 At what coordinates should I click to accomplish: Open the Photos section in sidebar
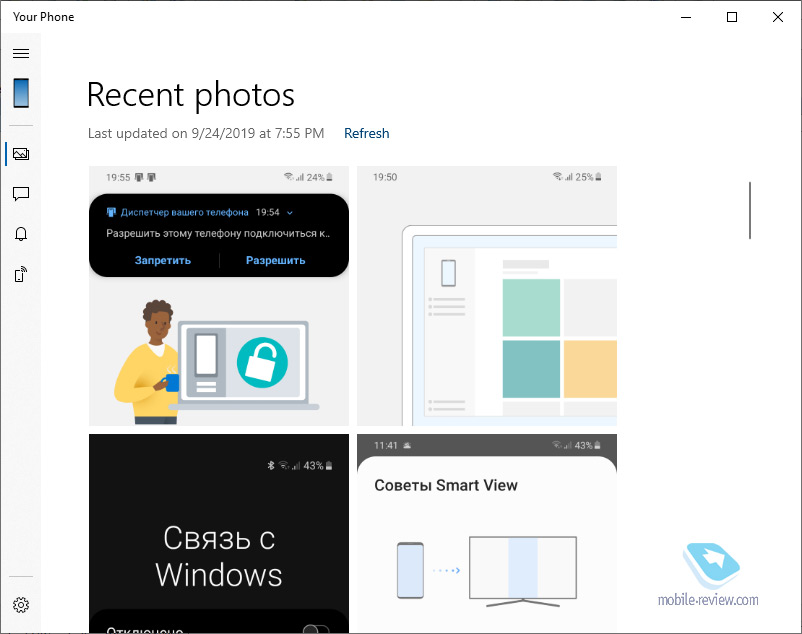pos(21,154)
